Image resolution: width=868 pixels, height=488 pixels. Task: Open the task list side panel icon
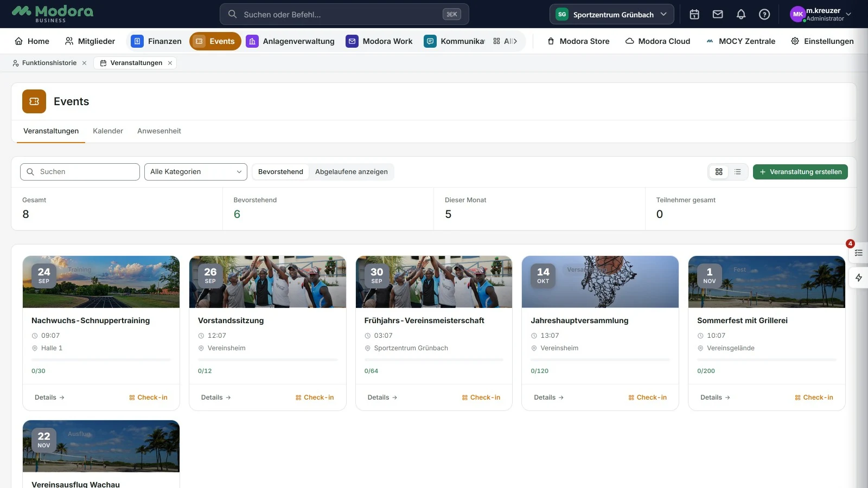click(x=859, y=253)
